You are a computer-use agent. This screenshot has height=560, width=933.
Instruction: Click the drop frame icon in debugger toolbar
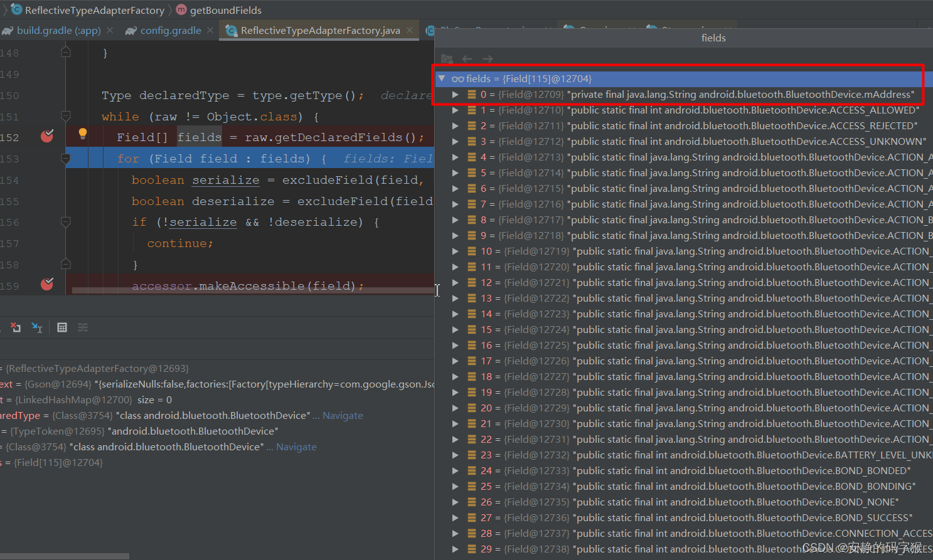click(16, 327)
